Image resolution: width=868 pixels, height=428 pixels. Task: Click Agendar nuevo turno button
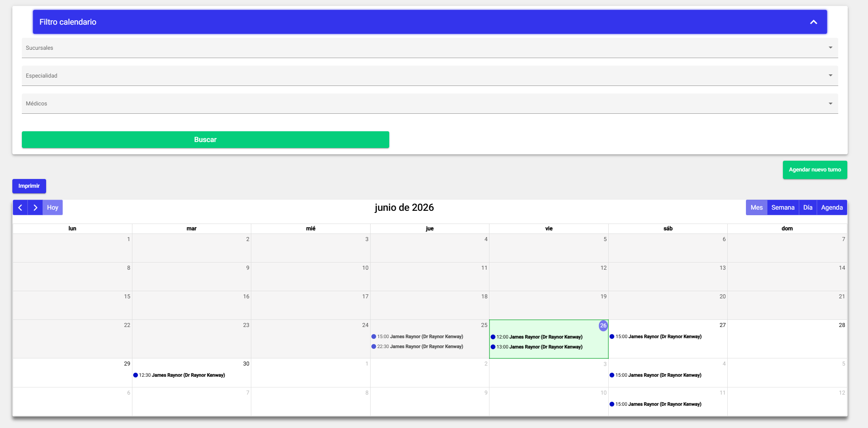tap(815, 170)
